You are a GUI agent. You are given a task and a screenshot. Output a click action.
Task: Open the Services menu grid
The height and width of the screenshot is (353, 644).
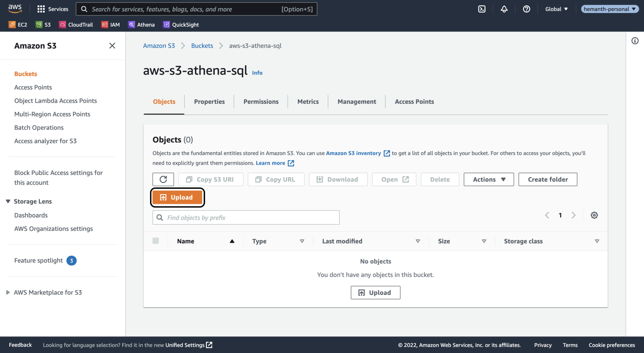pos(41,9)
